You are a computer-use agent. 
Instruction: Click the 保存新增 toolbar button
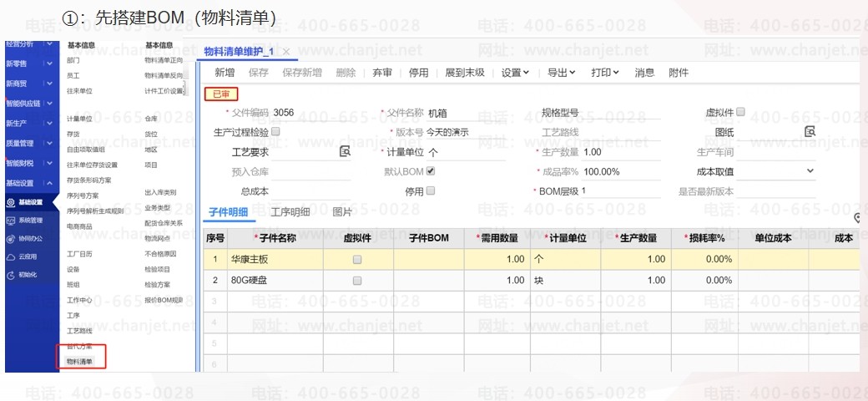pos(302,73)
